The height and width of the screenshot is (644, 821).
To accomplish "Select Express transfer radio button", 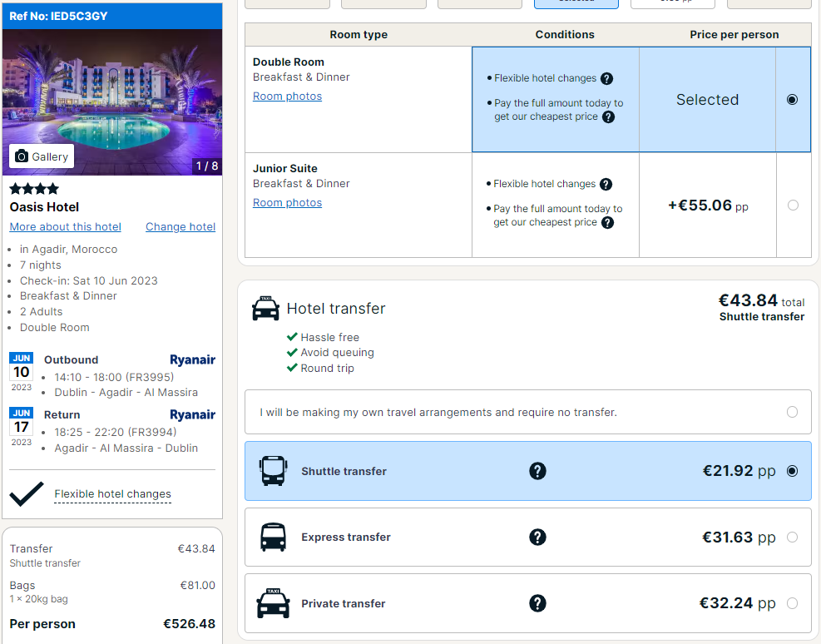I will coord(792,537).
